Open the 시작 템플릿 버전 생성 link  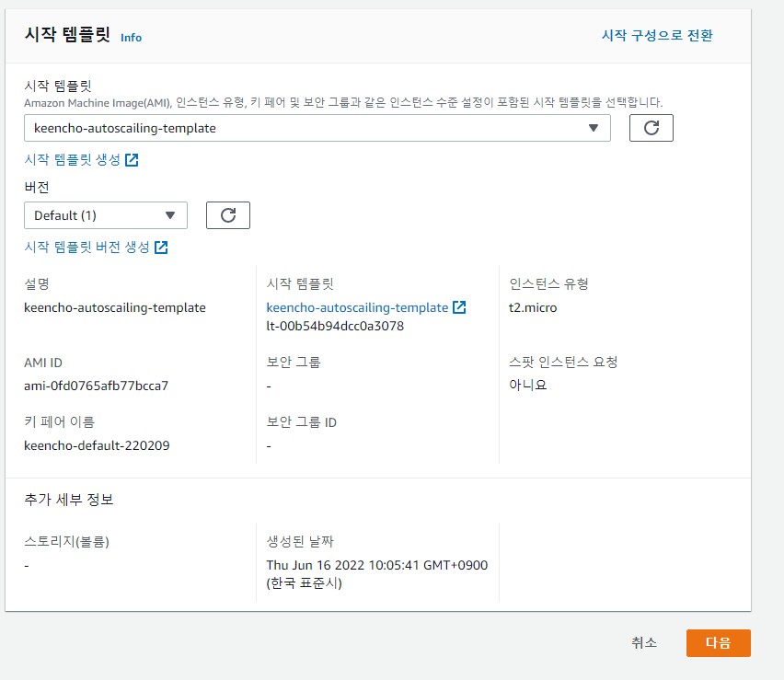tap(87, 248)
